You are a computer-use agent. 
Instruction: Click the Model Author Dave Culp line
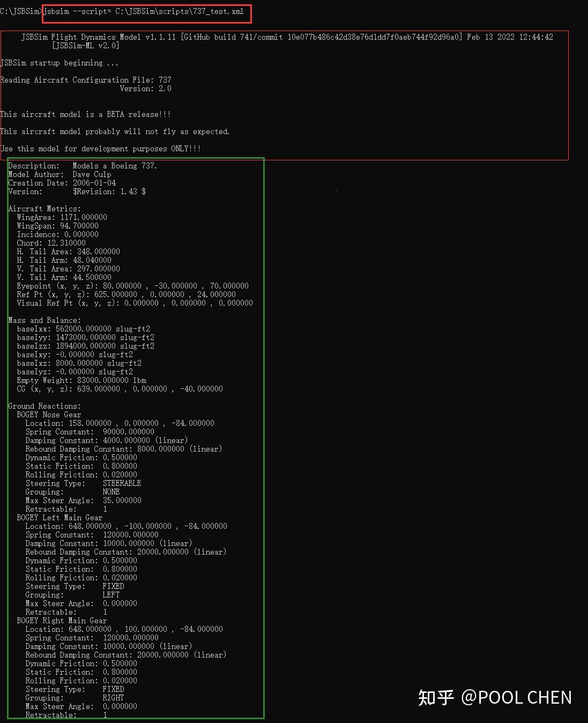(x=59, y=174)
